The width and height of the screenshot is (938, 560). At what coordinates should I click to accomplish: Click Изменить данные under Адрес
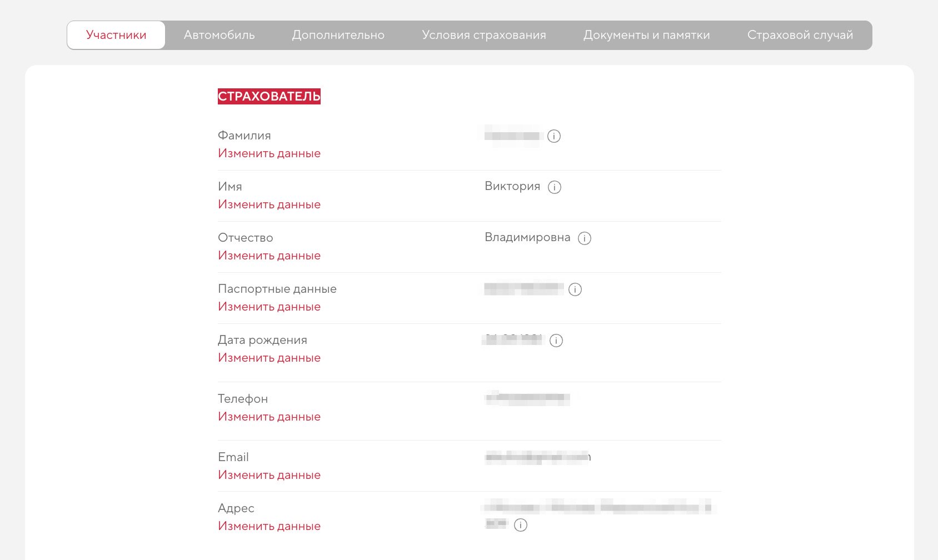pos(270,526)
